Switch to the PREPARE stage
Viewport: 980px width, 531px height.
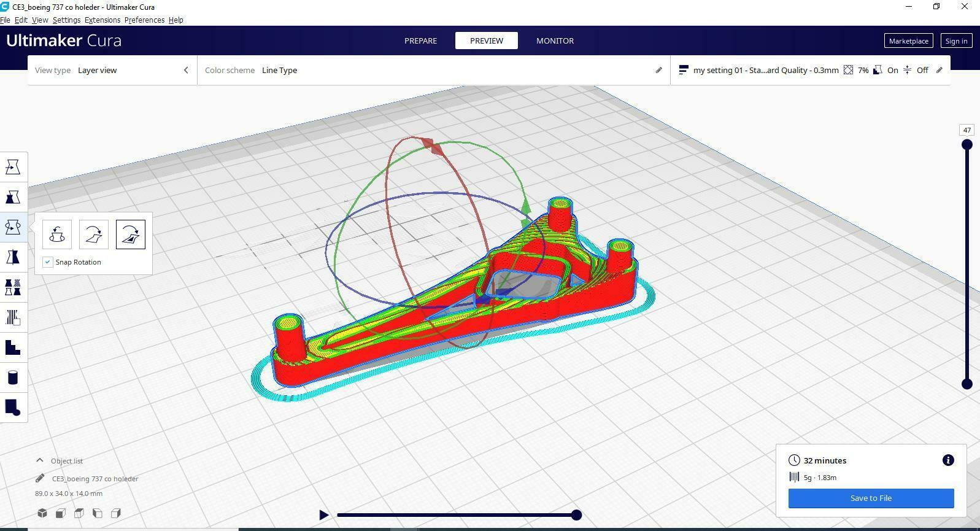click(421, 41)
